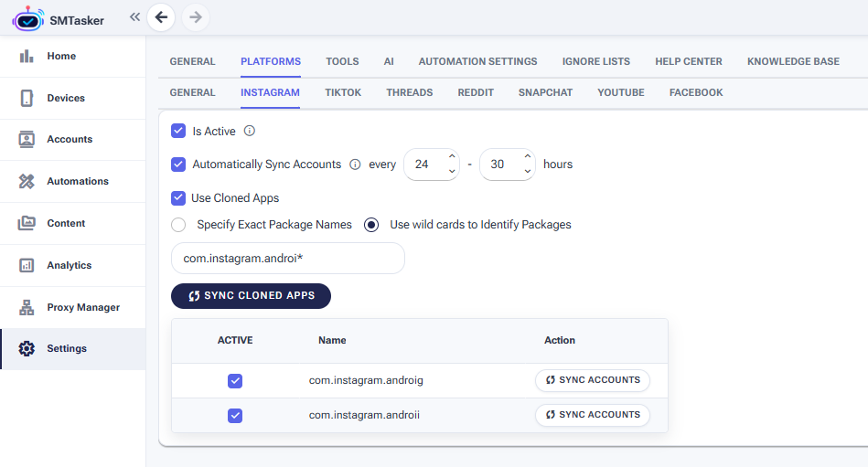Screen dimensions: 868x467
Task: Open Proxy Manager in the sidebar
Action: (72, 307)
